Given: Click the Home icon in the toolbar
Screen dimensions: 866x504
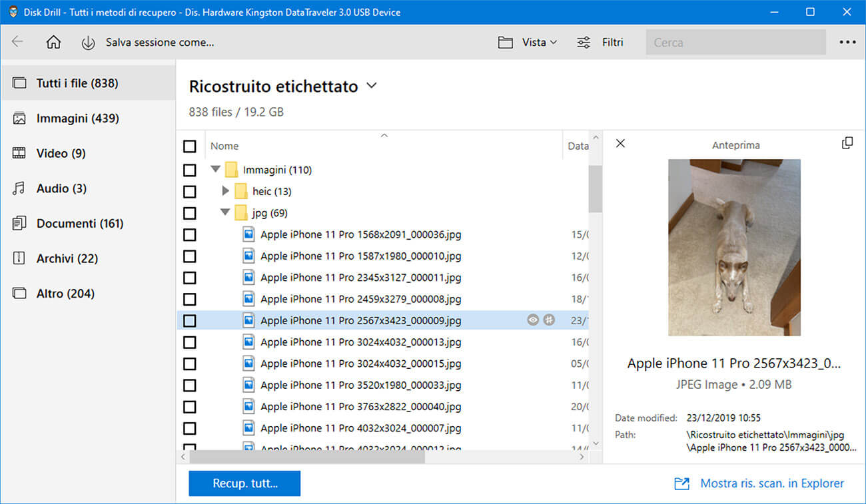Looking at the screenshot, I should 53,41.
